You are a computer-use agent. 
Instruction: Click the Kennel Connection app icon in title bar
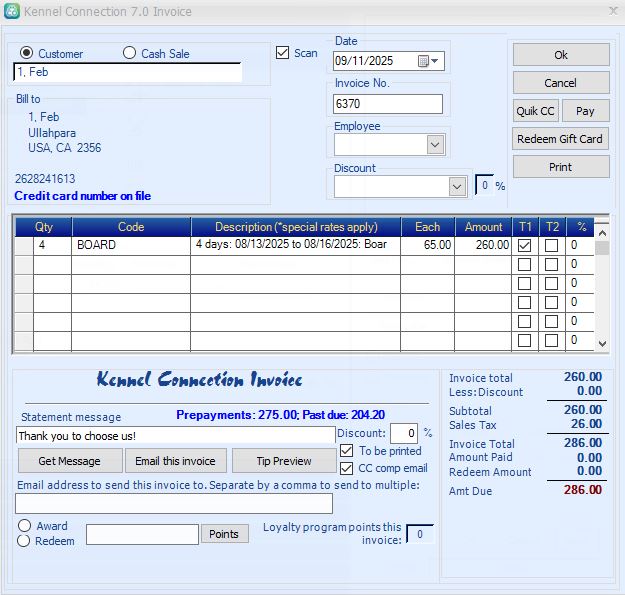tap(12, 12)
